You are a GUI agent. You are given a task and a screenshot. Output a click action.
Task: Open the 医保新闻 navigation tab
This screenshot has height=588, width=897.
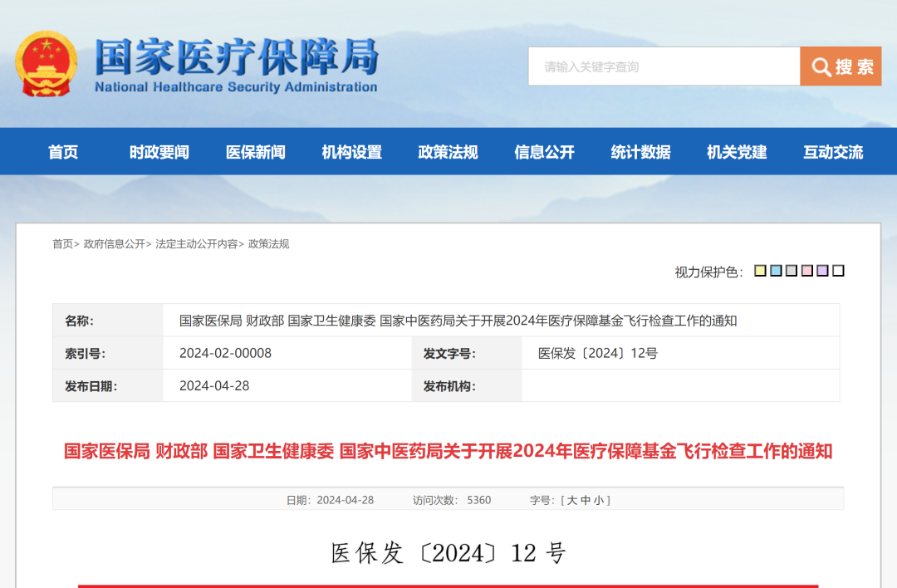255,152
